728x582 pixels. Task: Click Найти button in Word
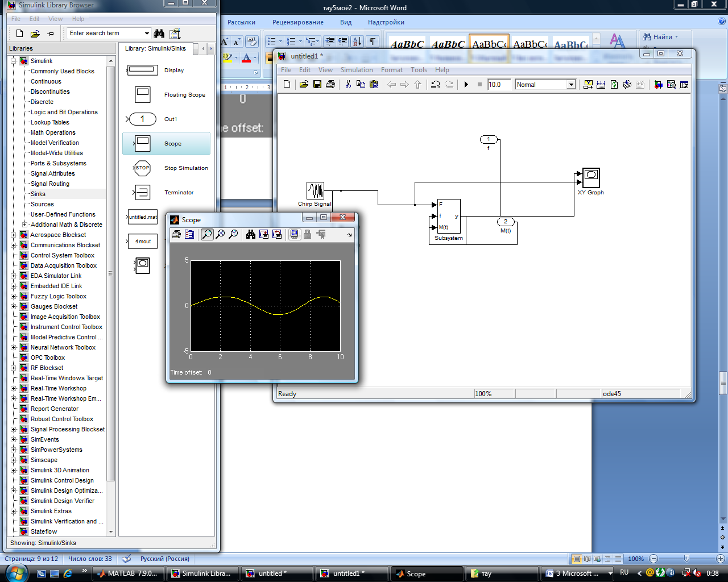point(660,37)
